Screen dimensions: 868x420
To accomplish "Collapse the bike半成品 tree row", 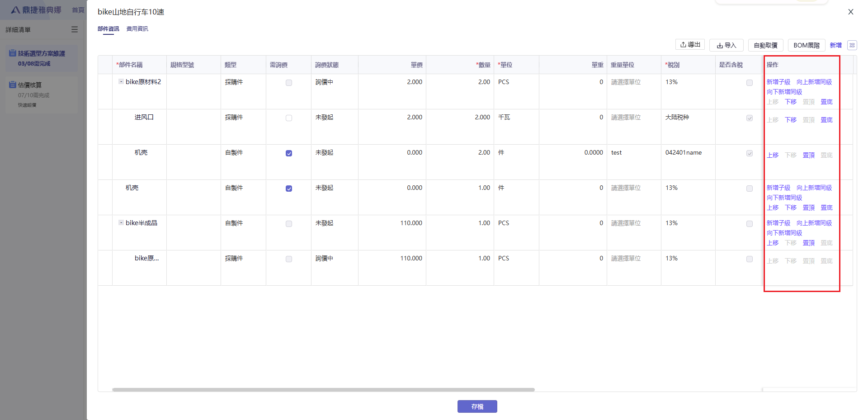I will [121, 222].
